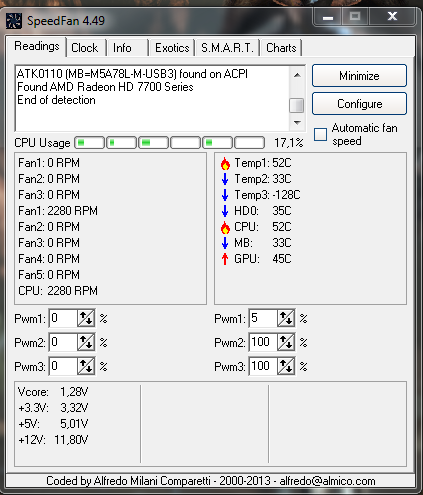
Task: Click the "CPU: 2280 RPM" reading
Action: 58,291
